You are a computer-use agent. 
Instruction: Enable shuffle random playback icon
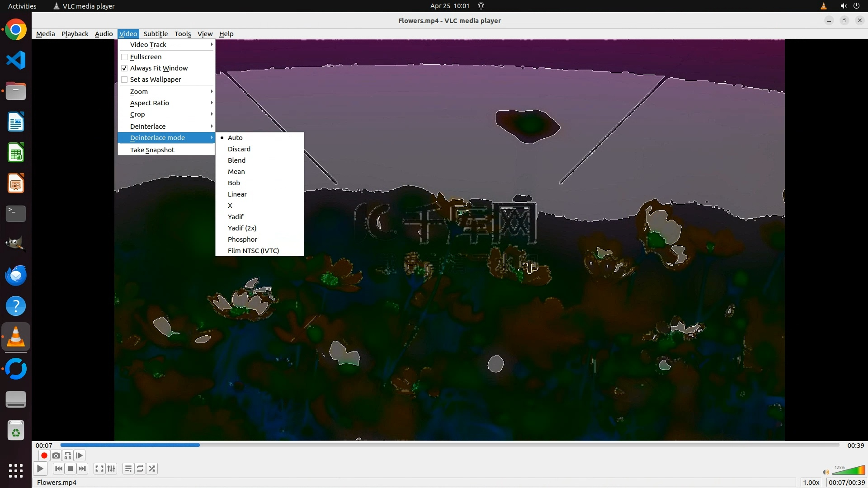pyautogui.click(x=152, y=469)
